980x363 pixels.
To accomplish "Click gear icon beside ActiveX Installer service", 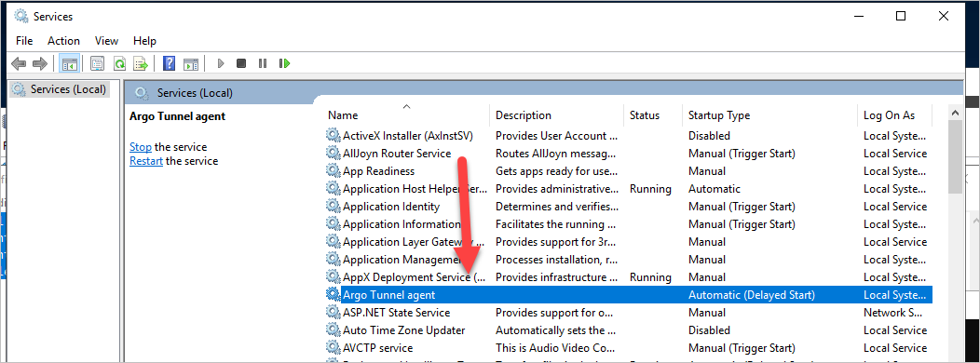I will pos(333,136).
